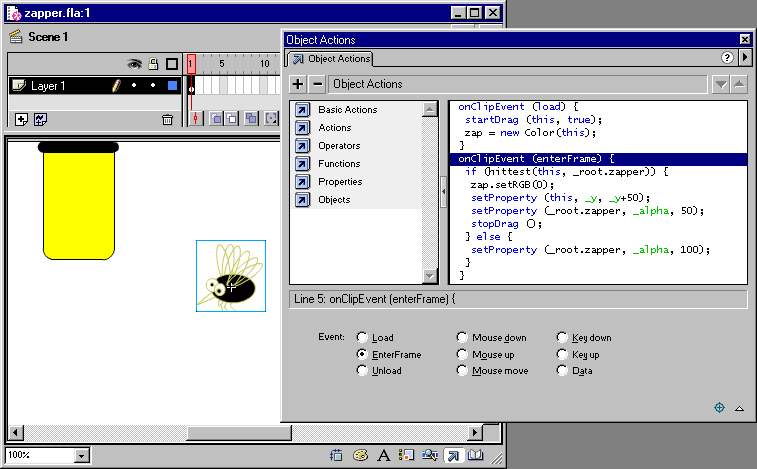Image resolution: width=757 pixels, height=469 pixels.
Task: Open the Library book icon in launcher bar
Action: click(x=475, y=456)
